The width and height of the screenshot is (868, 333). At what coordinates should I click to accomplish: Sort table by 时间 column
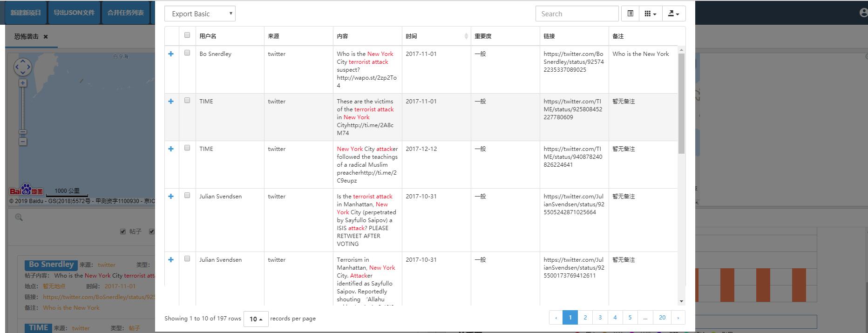[x=436, y=36]
